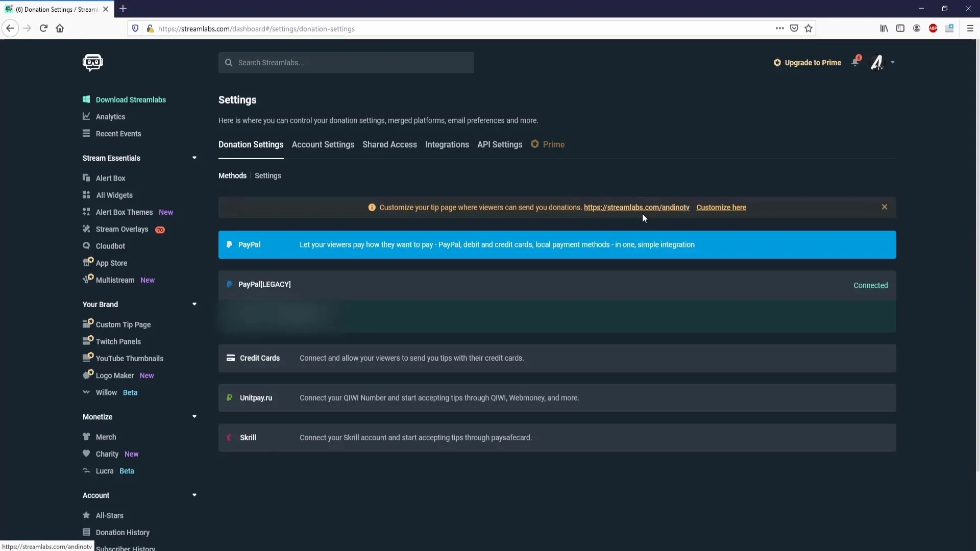This screenshot has width=980, height=551.
Task: Click the user avatar icon
Action: point(876,62)
